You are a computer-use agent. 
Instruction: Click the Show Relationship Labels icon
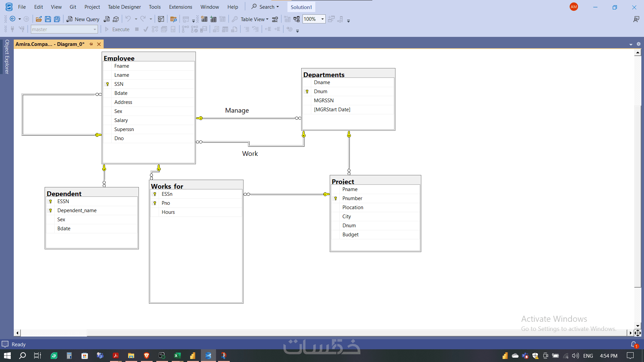pyautogui.click(x=275, y=19)
